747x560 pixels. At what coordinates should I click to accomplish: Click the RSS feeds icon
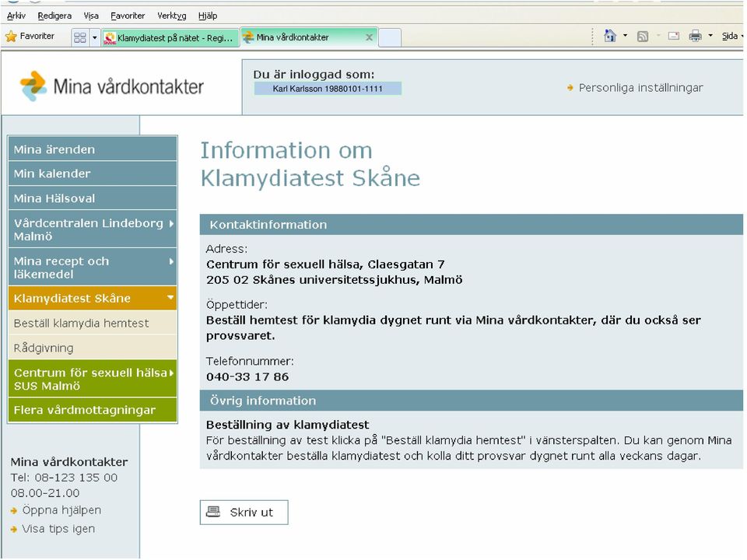[643, 37]
